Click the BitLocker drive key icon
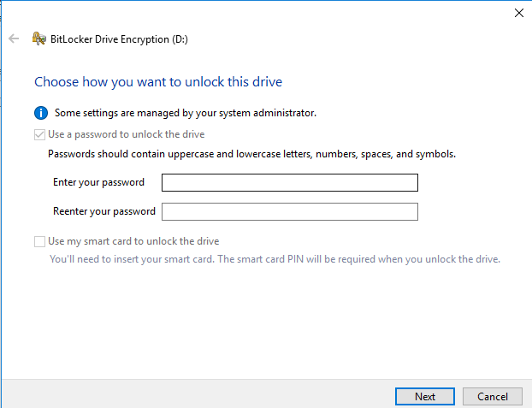 coord(38,38)
